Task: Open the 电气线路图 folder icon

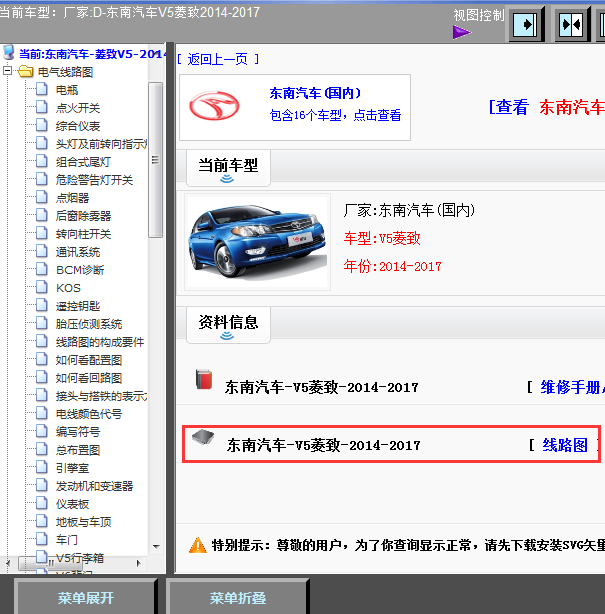Action: pyautogui.click(x=26, y=71)
